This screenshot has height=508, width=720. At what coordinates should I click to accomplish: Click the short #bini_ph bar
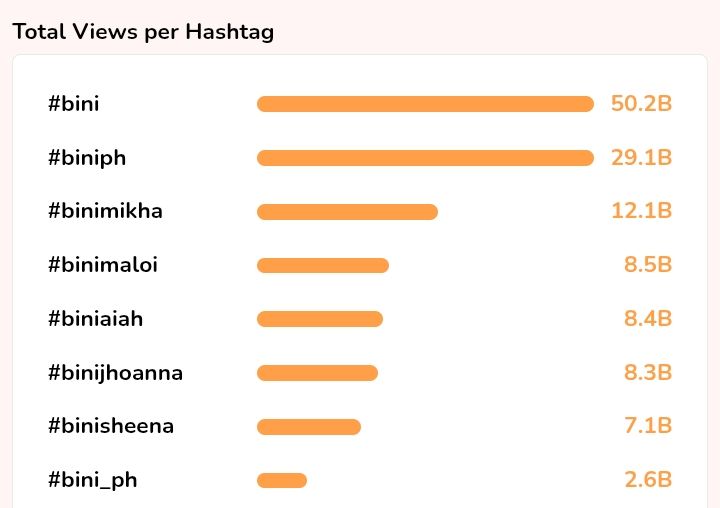point(281,480)
